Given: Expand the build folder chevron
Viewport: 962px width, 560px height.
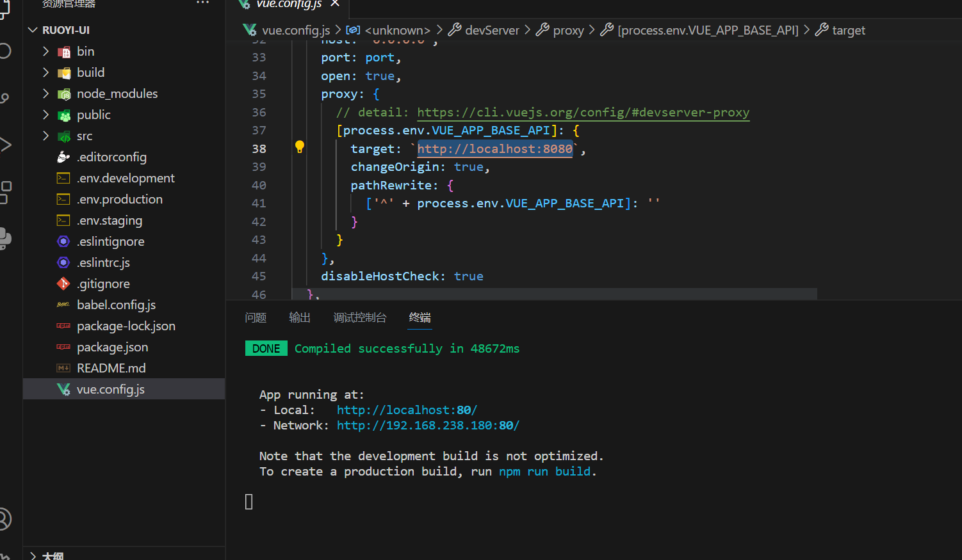Looking at the screenshot, I should [x=45, y=72].
